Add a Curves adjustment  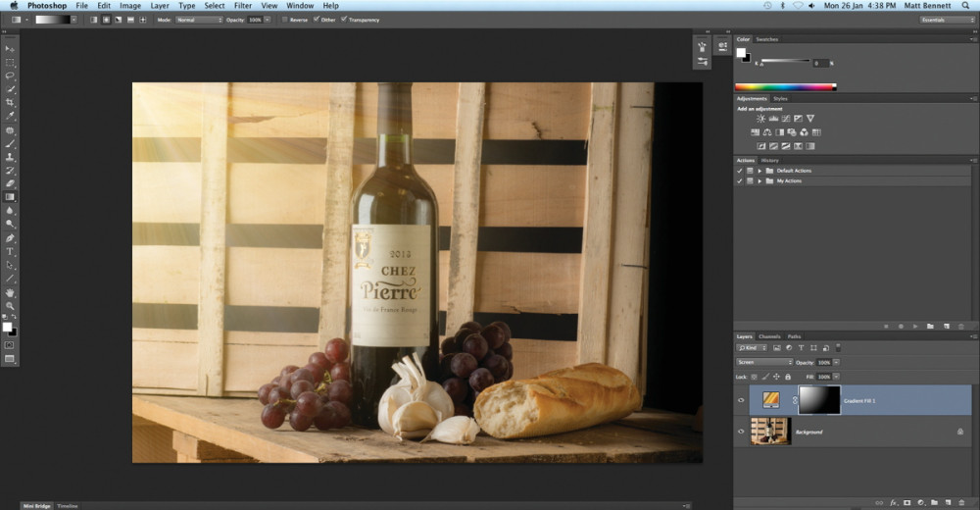[x=786, y=119]
